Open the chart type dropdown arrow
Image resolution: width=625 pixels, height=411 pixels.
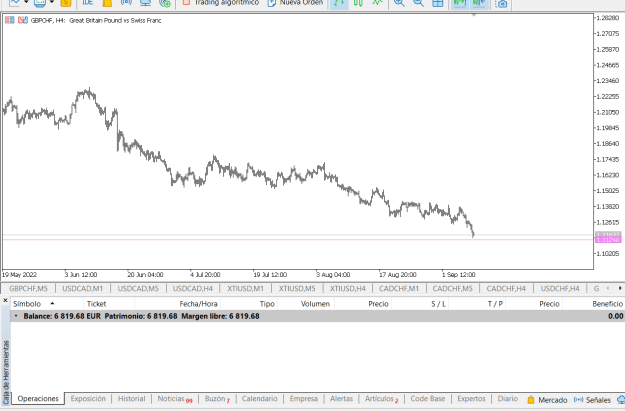pos(26,2)
